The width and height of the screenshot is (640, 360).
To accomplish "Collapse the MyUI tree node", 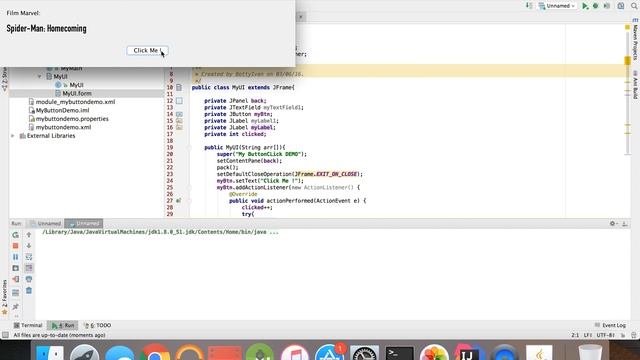I will [x=40, y=77].
